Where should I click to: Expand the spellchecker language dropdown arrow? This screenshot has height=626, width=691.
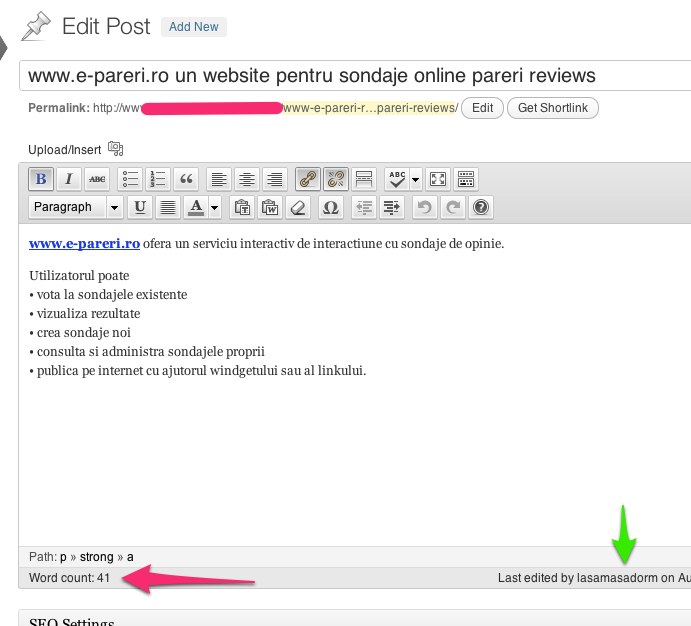tap(416, 179)
